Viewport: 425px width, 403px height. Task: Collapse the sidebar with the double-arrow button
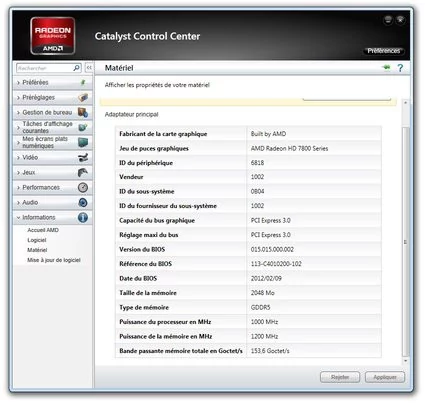click(89, 68)
